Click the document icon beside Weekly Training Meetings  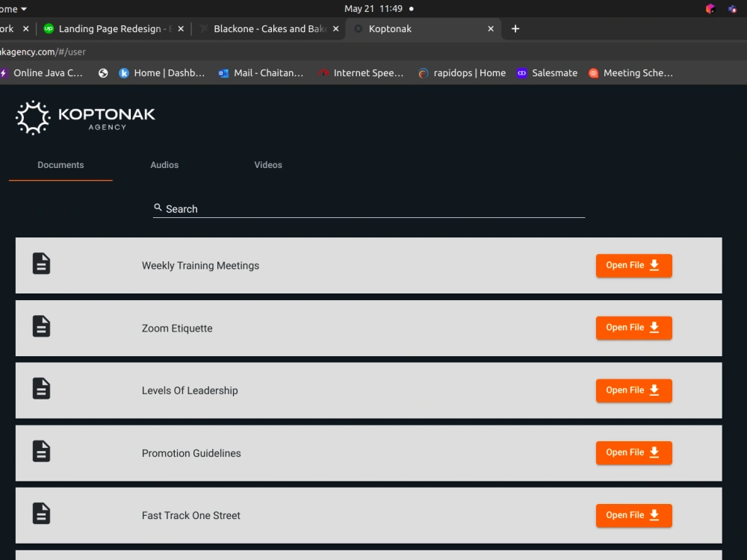point(41,264)
